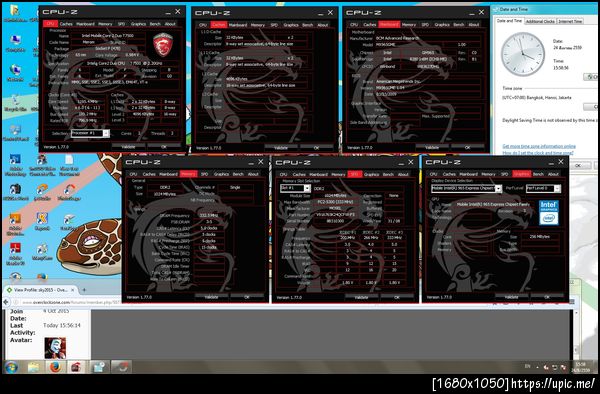Image resolution: width=600 pixels, height=394 pixels.
Task: Click the forum profile avatar image
Action: point(55,348)
